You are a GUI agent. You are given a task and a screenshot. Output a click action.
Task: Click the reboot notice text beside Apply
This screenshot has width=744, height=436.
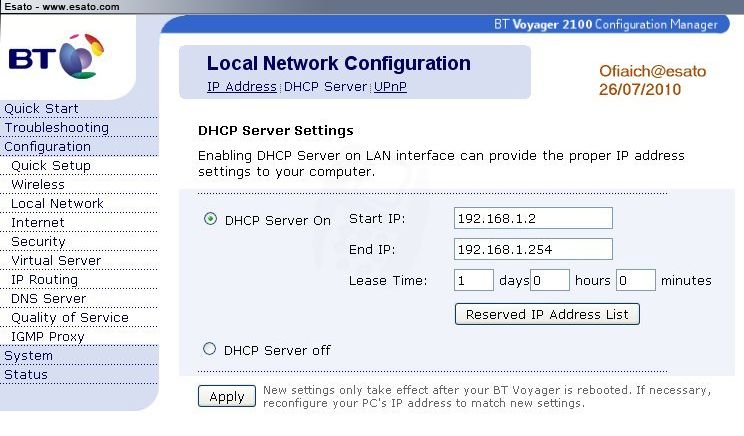[487, 397]
